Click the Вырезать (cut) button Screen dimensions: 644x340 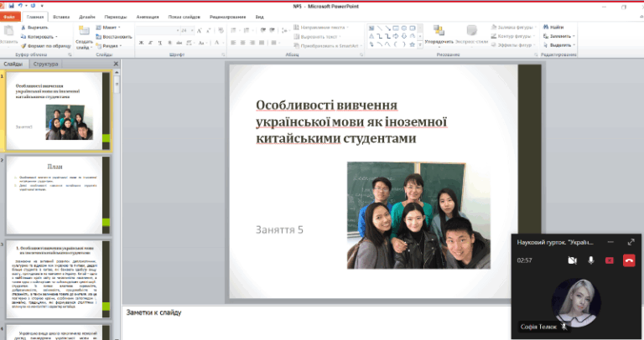[x=34, y=28]
